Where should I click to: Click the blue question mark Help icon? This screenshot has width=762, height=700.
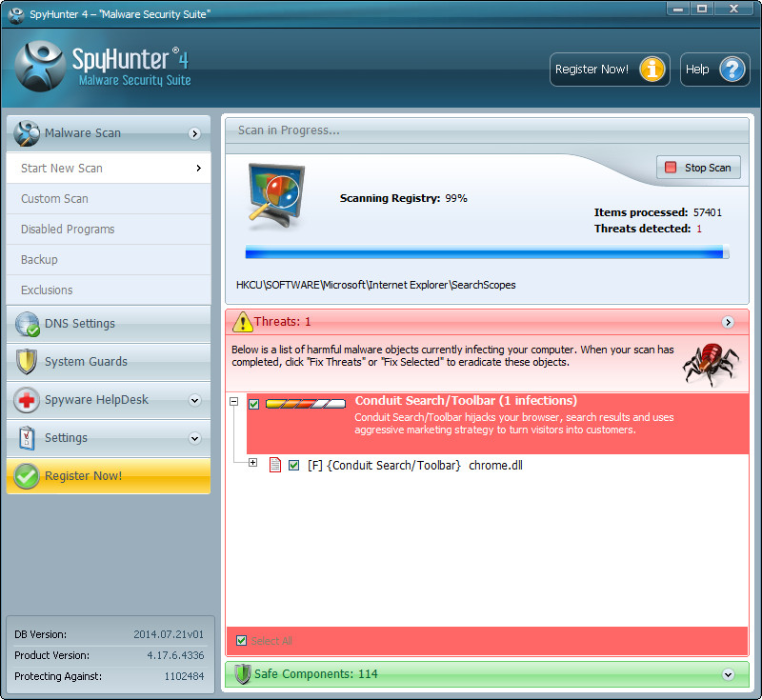[732, 69]
